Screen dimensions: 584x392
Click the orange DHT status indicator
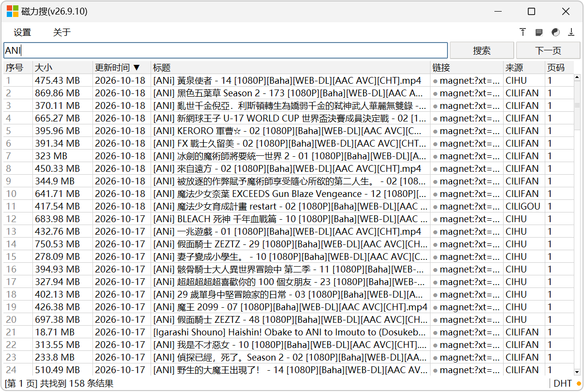click(x=579, y=384)
